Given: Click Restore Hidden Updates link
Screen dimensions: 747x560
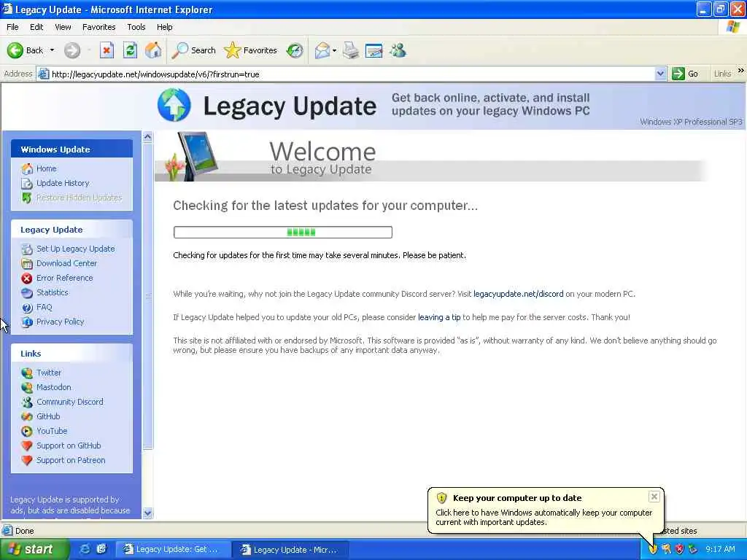Looking at the screenshot, I should [79, 198].
